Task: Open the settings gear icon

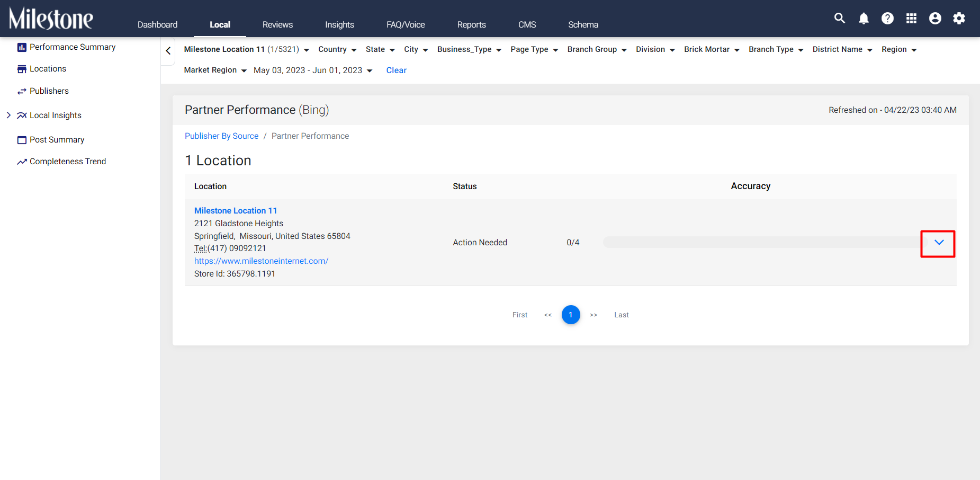Action: pos(959,19)
